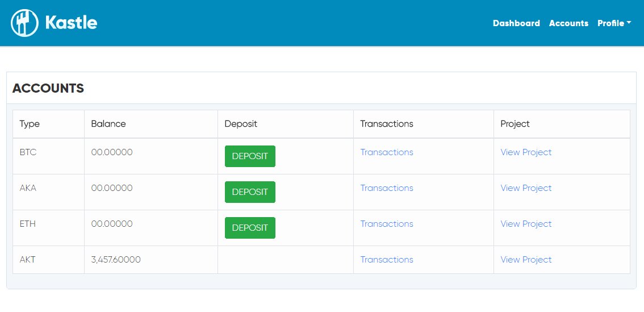
Task: Click the Kastle castle logo icon
Action: (x=24, y=23)
